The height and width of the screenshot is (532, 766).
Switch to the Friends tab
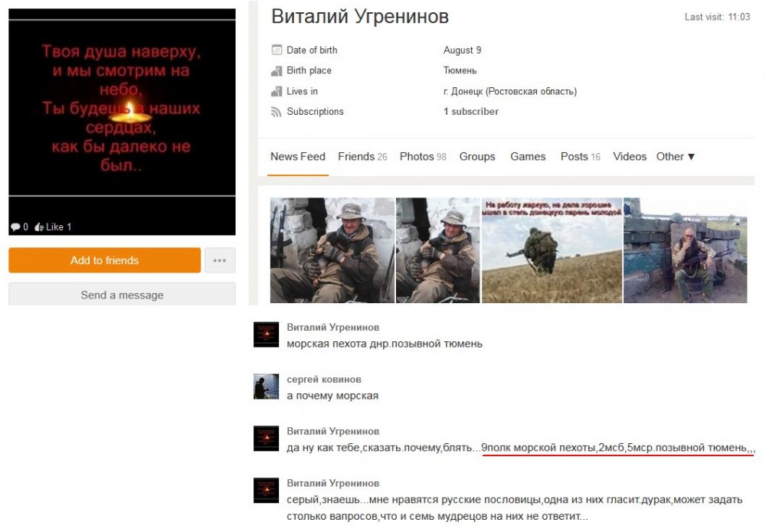(x=362, y=157)
